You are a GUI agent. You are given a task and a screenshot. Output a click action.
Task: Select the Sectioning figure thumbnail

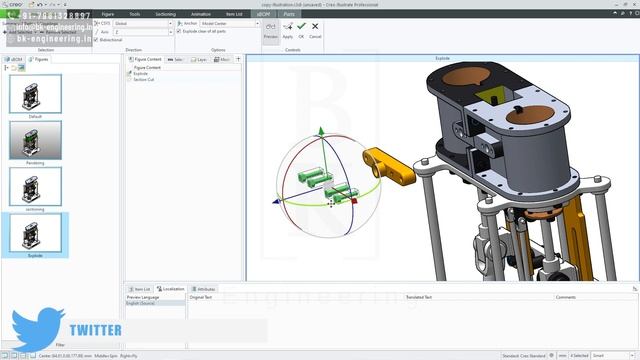point(36,187)
